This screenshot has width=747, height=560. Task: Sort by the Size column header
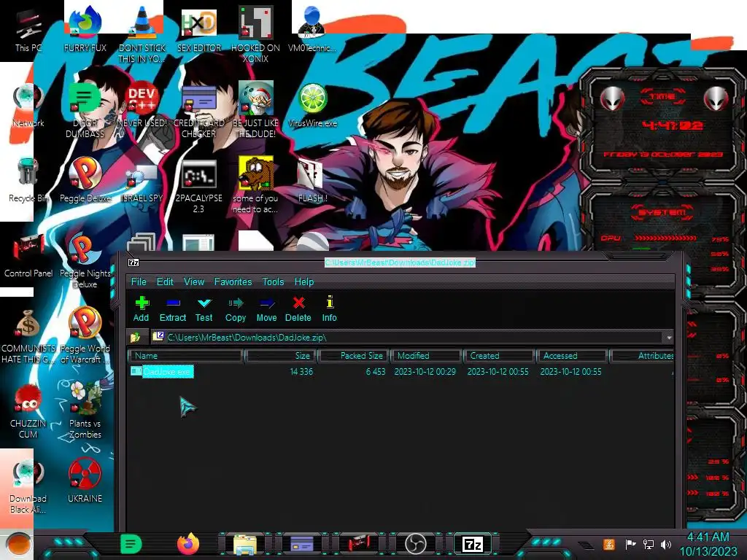281,356
